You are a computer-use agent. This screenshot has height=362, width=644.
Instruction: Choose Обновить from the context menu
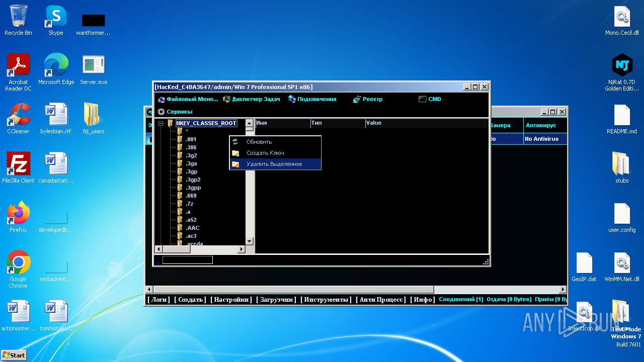[x=275, y=142]
